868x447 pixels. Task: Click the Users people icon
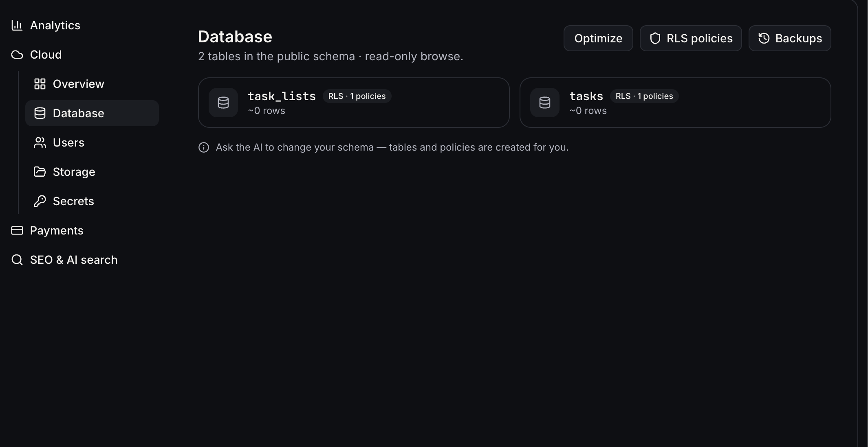pos(40,142)
